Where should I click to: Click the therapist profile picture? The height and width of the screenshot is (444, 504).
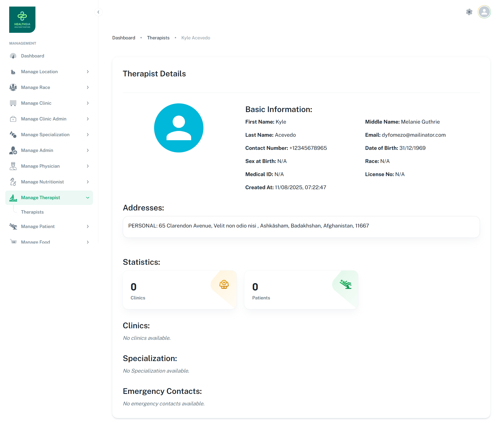point(178,128)
